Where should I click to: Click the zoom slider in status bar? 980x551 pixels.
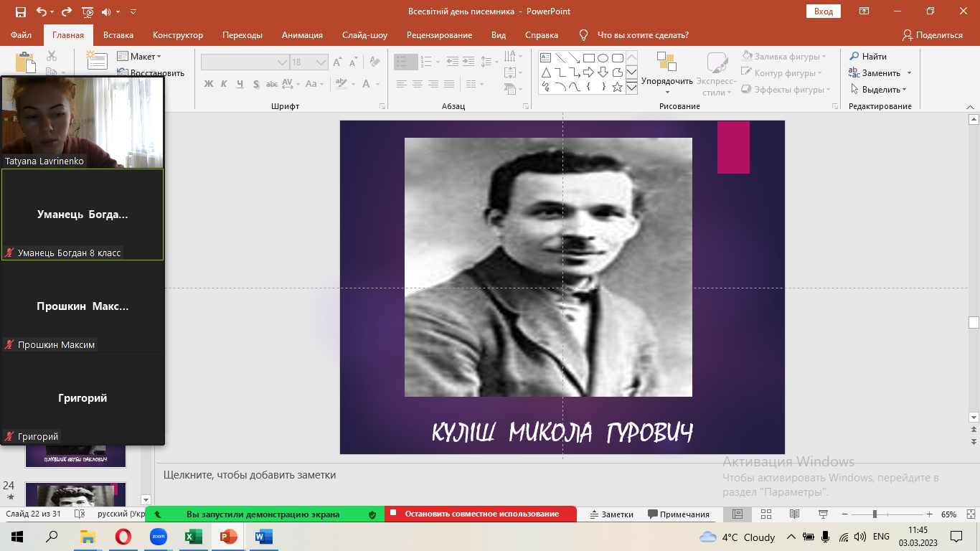pyautogui.click(x=874, y=514)
